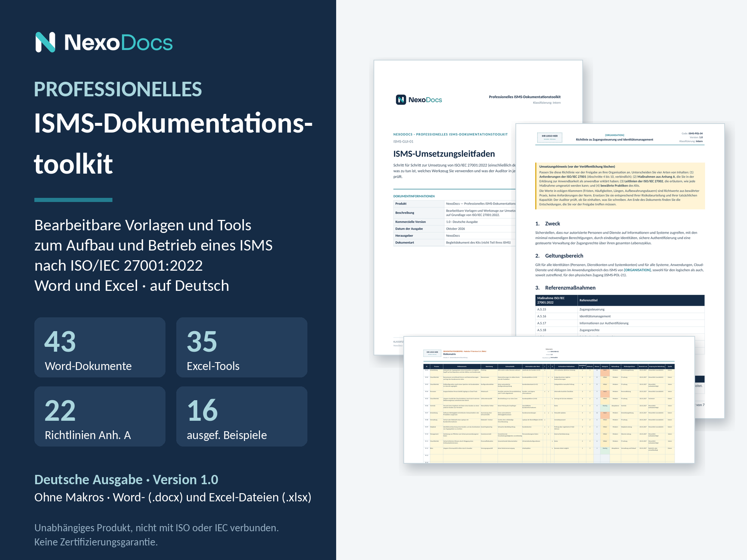Click 'Deutsche Ausgabe · Version 1.0' text
Image resolution: width=747 pixels, height=560 pixels.
pos(126,480)
